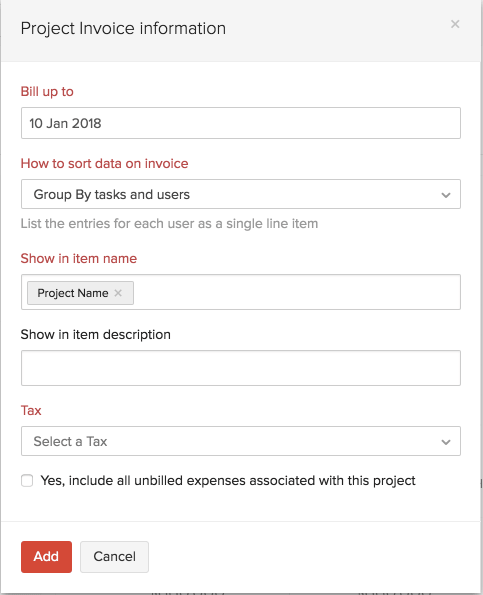Enable including all unbilled expenses checkbox
The width and height of the screenshot is (483, 595).
[x=27, y=480]
